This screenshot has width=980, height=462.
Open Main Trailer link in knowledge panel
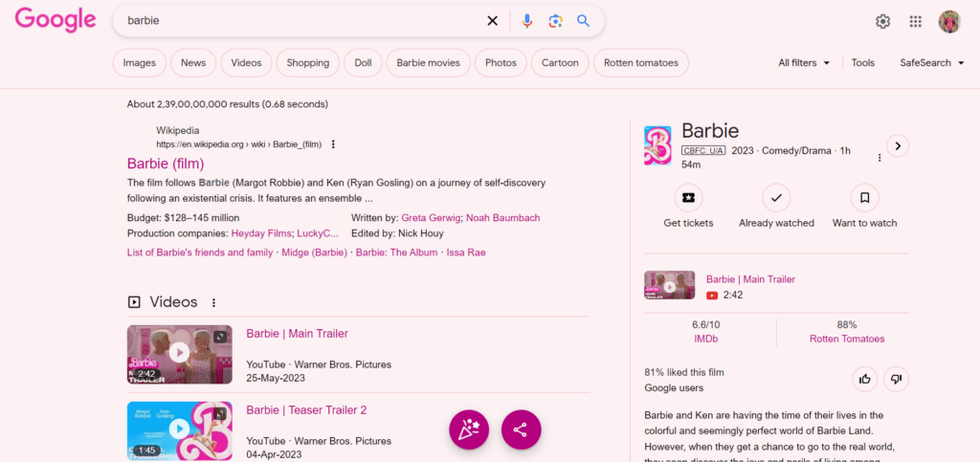point(750,279)
